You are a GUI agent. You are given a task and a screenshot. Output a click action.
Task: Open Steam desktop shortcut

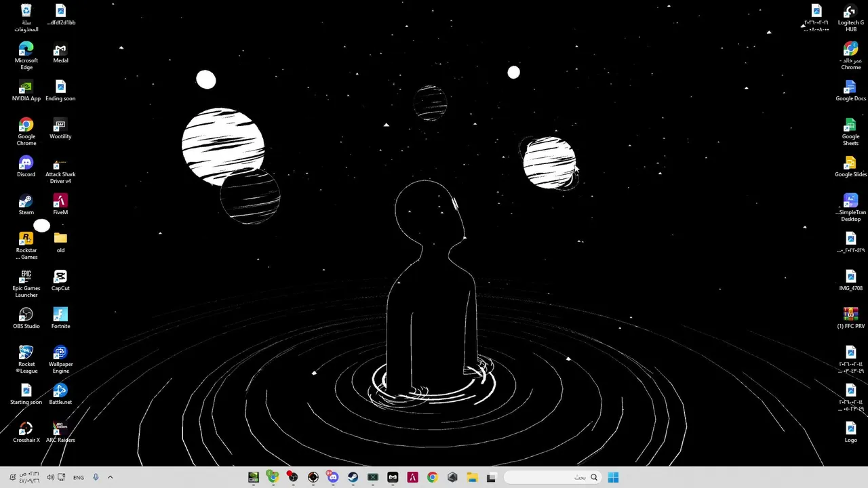[x=26, y=205]
